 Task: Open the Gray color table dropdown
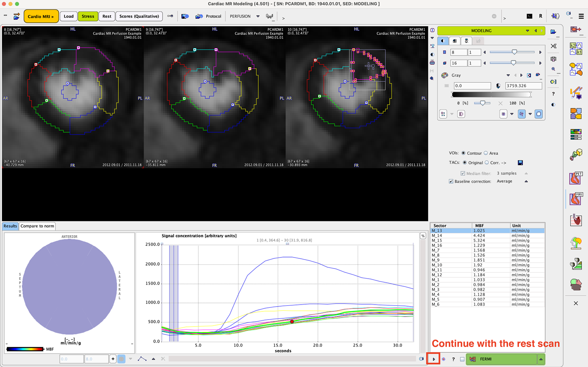pyautogui.click(x=508, y=75)
